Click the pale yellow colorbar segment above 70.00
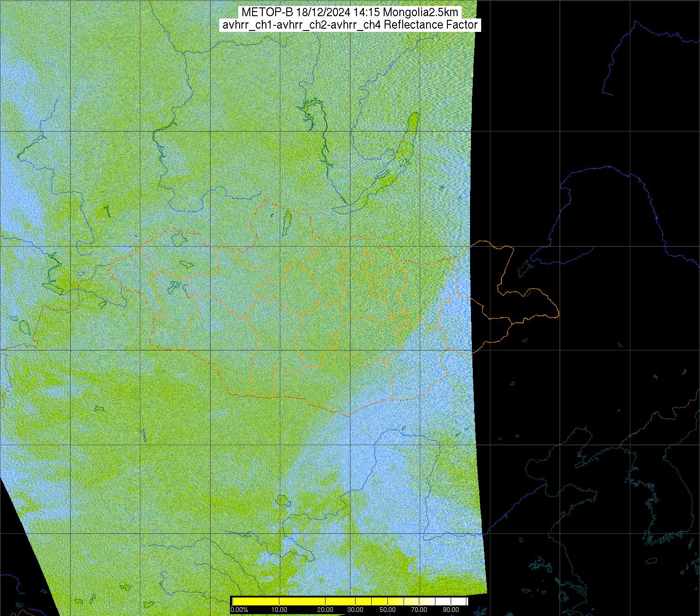700x616 pixels. coord(427,601)
